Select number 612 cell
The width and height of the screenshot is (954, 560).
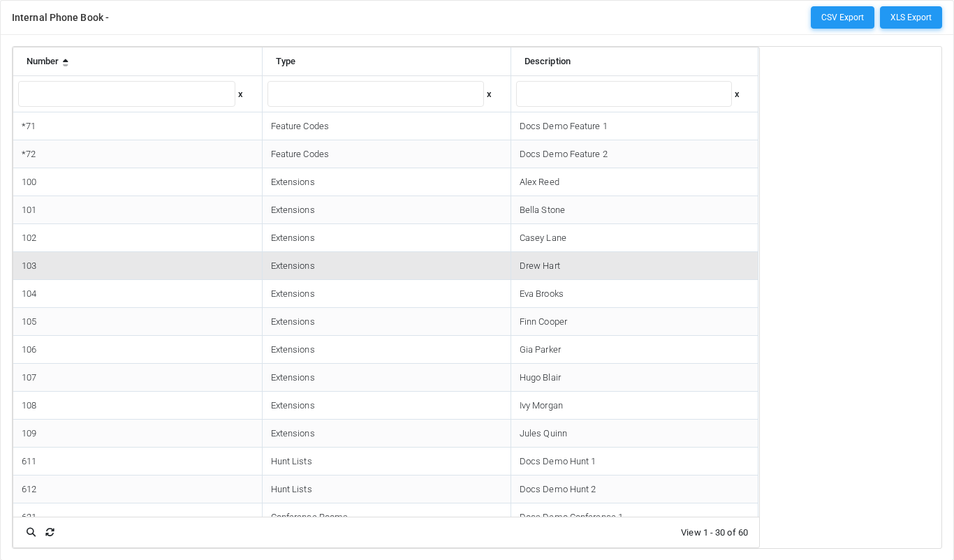tap(138, 489)
